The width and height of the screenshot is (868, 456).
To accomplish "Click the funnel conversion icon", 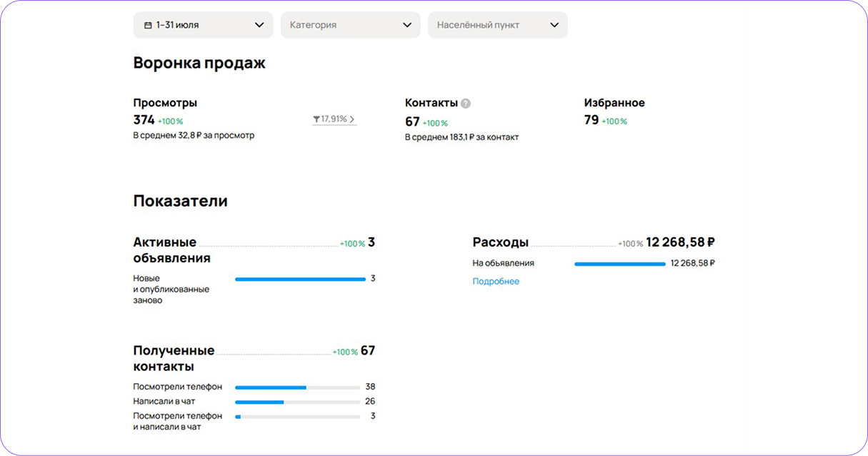I will pyautogui.click(x=316, y=119).
